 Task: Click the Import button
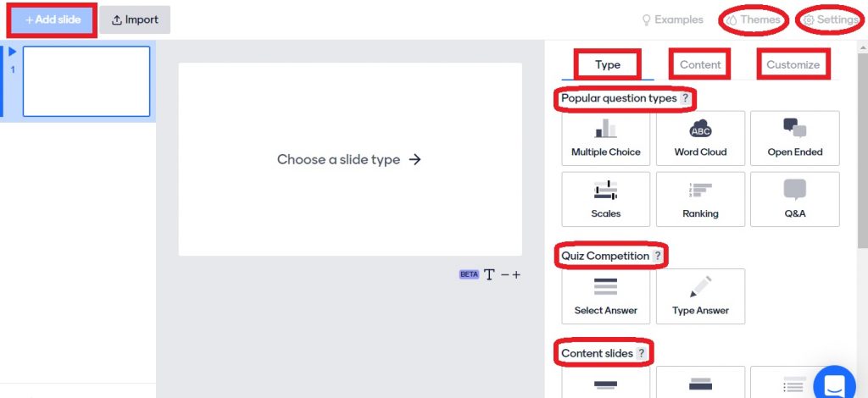click(135, 20)
